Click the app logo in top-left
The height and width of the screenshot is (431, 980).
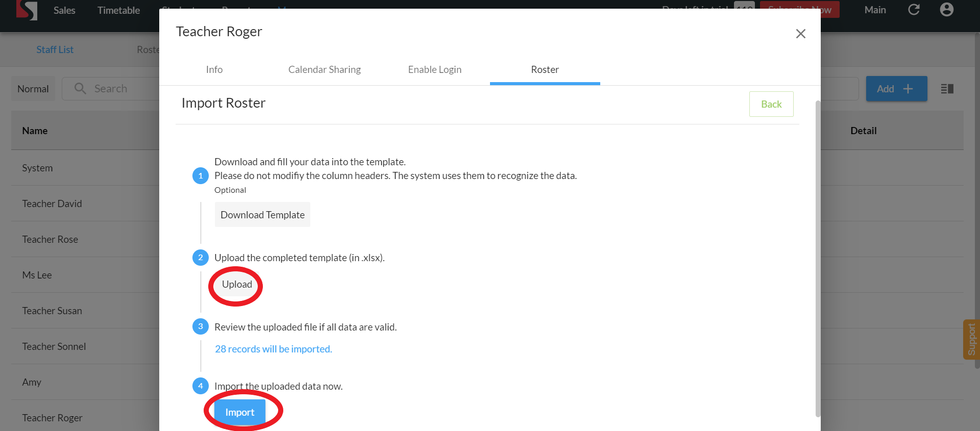(x=27, y=10)
